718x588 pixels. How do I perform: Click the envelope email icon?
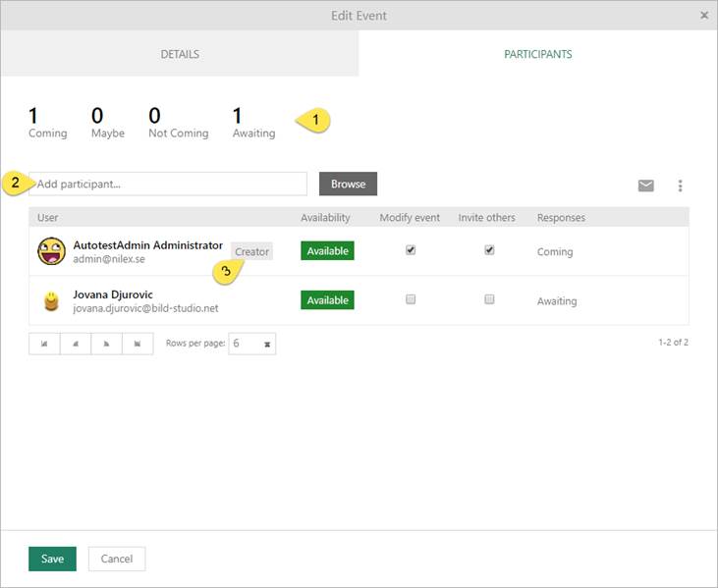(x=645, y=186)
